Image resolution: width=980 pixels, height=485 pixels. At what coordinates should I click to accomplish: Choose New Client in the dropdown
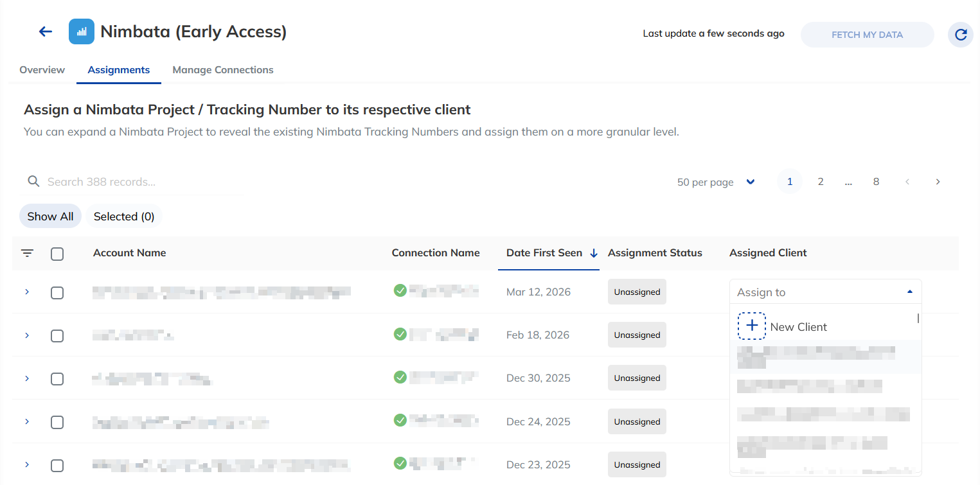825,326
